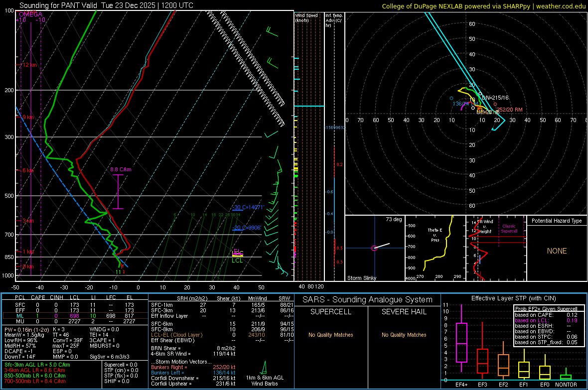
Task: Click 'No Quality Matches' under SEVERE HAIL
Action: click(404, 335)
